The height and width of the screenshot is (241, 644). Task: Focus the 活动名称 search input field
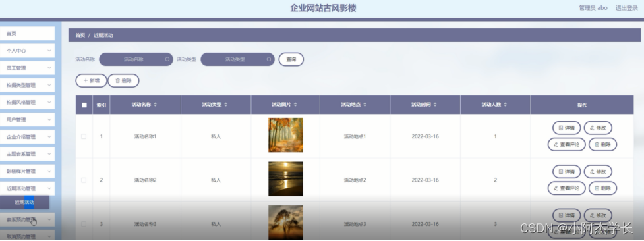click(x=136, y=59)
